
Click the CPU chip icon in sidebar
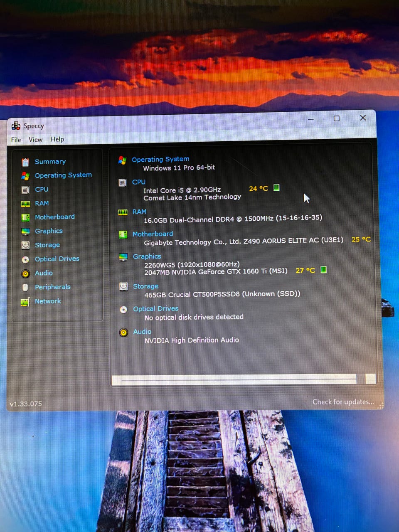[x=25, y=190]
